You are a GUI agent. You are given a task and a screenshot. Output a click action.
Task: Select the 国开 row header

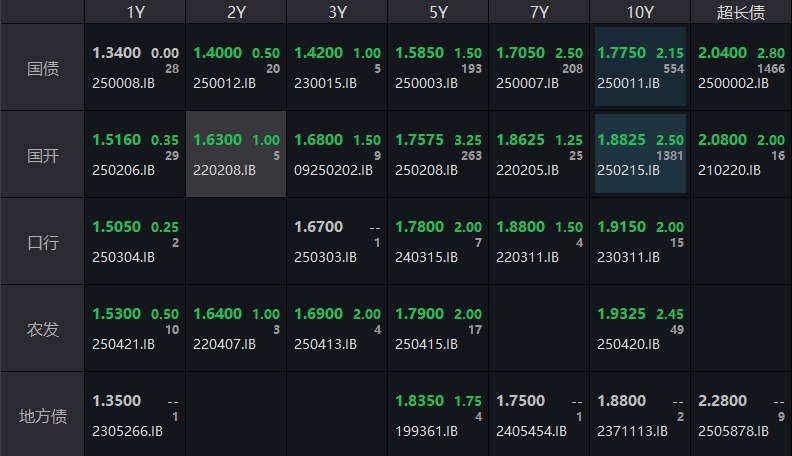pyautogui.click(x=42, y=155)
